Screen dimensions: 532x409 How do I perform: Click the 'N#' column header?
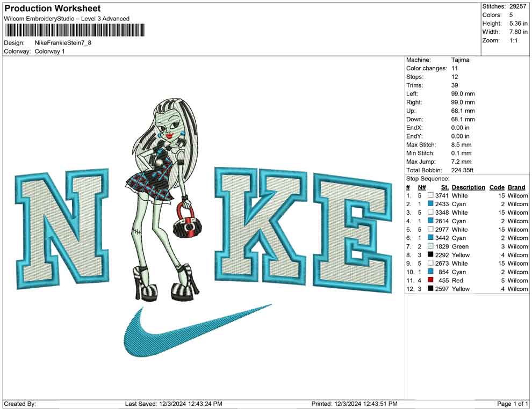(x=422, y=187)
